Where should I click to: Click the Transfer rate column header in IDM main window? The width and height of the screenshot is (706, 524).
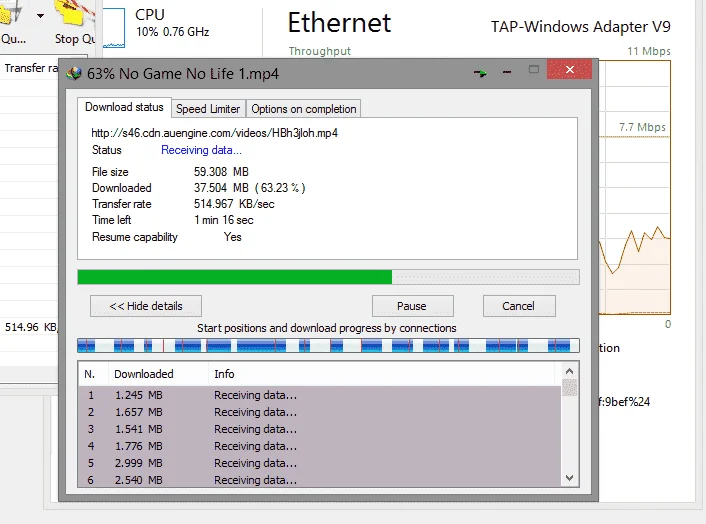[x=31, y=68]
